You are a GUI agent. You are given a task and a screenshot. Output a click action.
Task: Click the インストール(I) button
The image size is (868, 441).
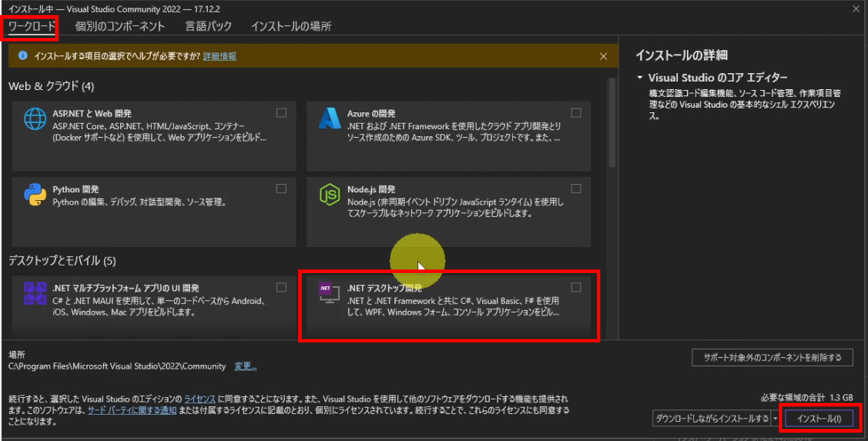click(819, 418)
